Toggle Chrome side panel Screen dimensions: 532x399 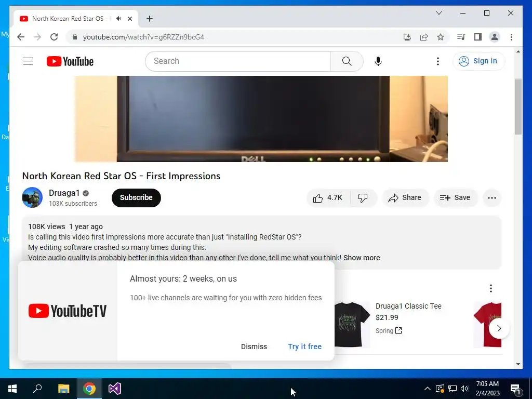click(478, 37)
